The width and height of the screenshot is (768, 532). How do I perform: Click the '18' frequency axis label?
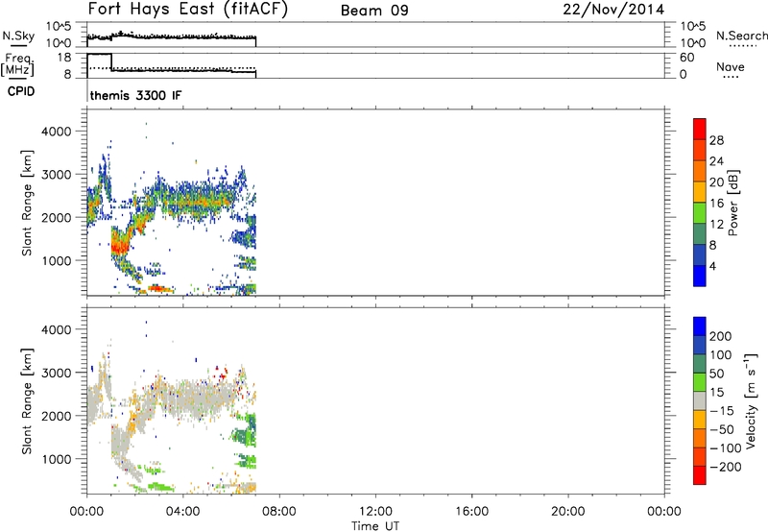pos(64,58)
